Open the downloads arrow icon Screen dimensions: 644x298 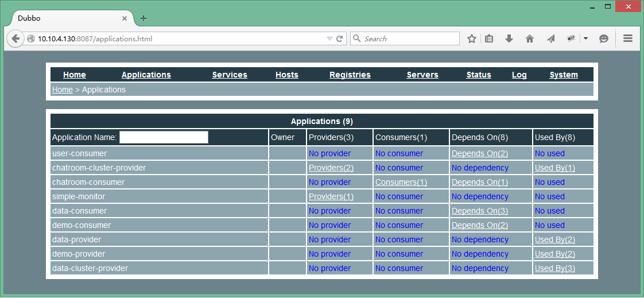point(509,39)
